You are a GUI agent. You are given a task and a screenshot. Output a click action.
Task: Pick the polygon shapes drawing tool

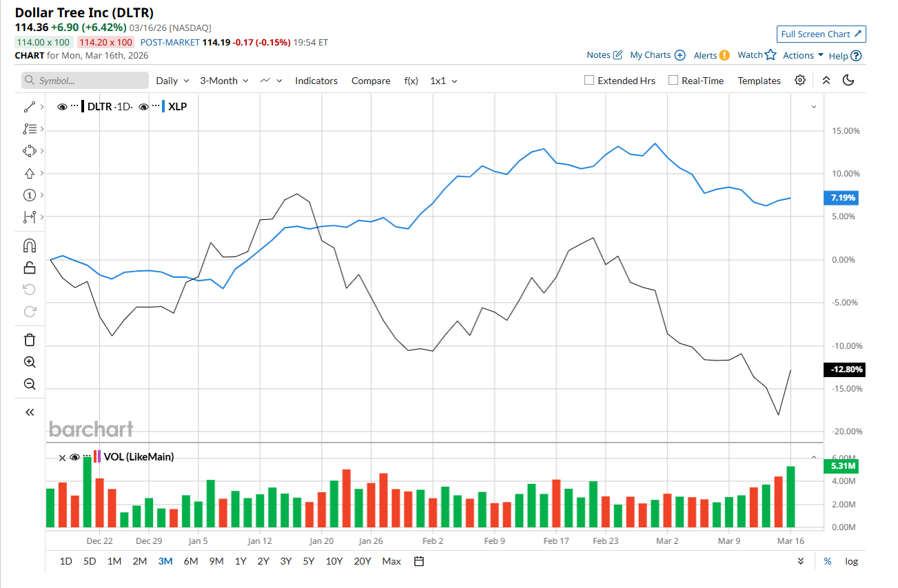[x=30, y=151]
